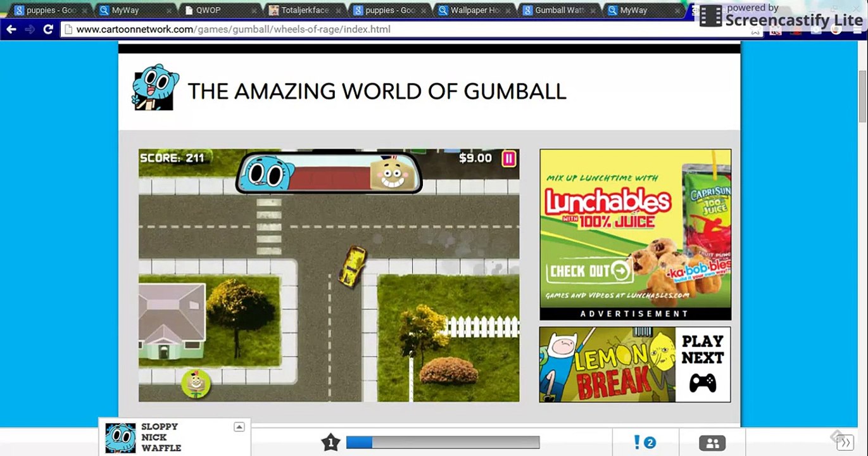This screenshot has width=868, height=456.
Task: Close the Gumball Watt tab
Action: [x=593, y=11]
